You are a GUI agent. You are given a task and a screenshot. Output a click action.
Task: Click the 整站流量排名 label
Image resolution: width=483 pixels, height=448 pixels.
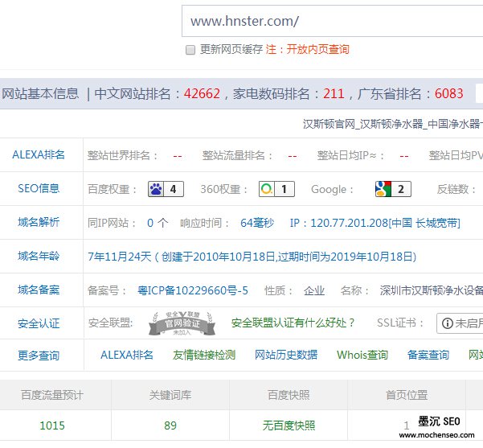click(237, 155)
